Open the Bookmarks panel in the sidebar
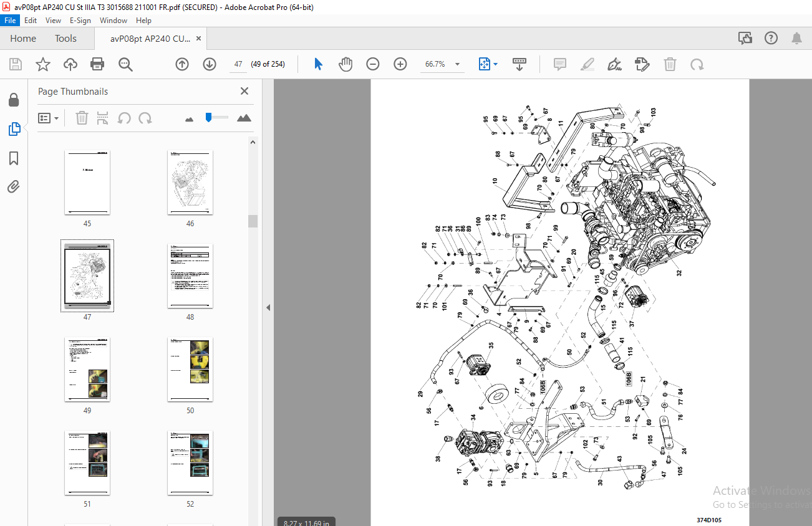 (x=14, y=158)
